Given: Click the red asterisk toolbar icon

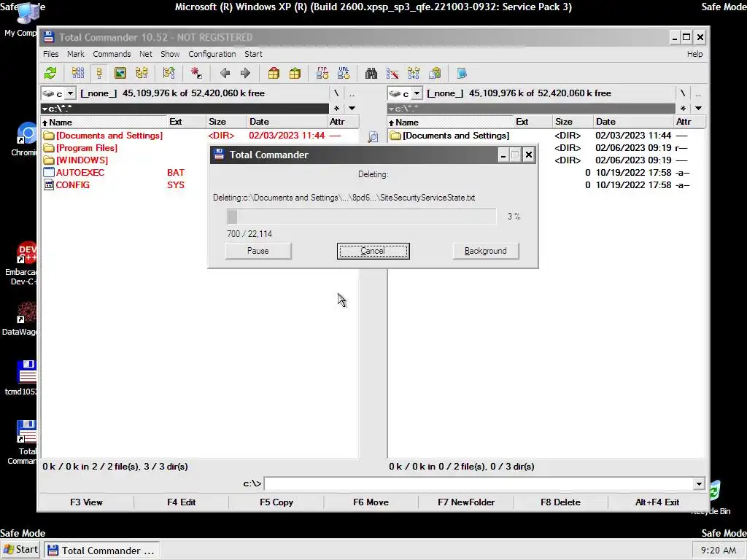Looking at the screenshot, I should click(196, 74).
